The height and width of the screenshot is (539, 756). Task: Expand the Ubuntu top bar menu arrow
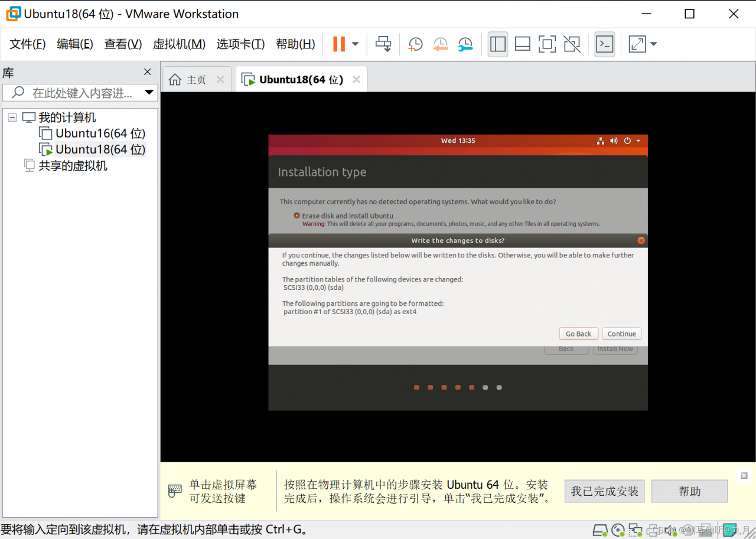click(x=638, y=141)
